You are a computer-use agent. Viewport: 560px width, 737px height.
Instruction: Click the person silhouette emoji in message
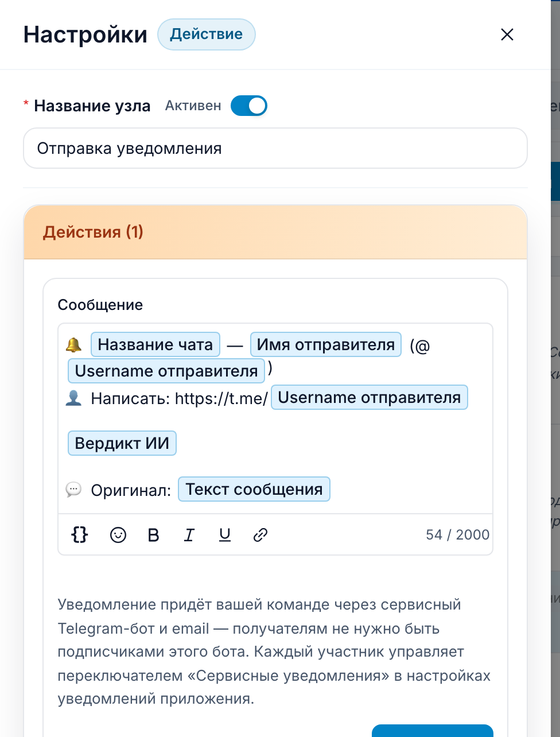(73, 398)
